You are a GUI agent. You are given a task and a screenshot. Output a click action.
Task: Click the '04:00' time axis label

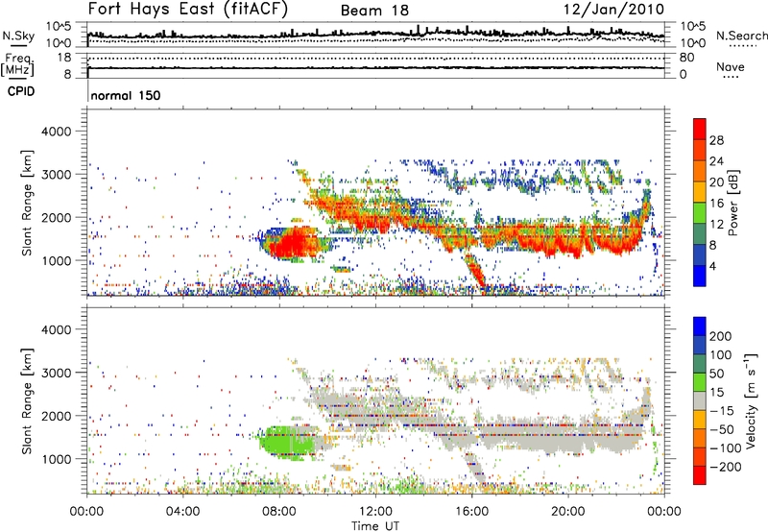pos(183,512)
